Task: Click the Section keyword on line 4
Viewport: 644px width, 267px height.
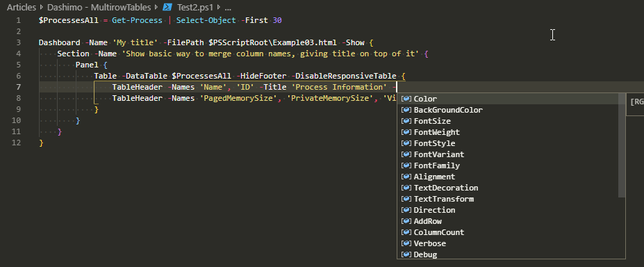Action: coord(73,54)
